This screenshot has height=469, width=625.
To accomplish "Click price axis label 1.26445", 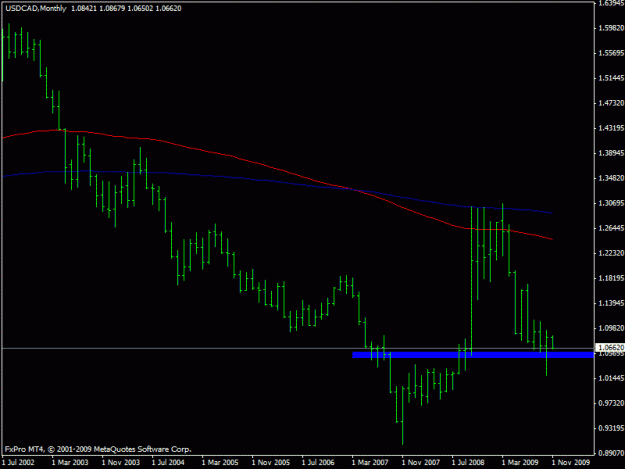I will point(611,228).
